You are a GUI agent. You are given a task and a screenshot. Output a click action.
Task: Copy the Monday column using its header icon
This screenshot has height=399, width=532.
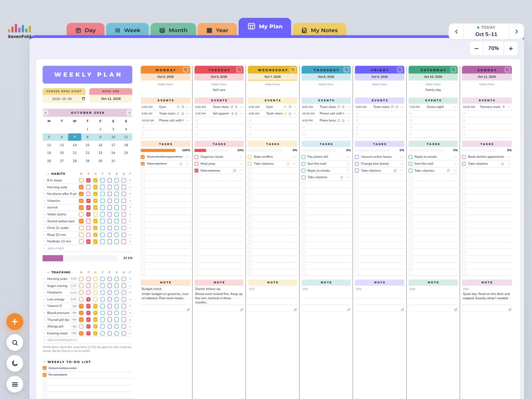point(186,70)
